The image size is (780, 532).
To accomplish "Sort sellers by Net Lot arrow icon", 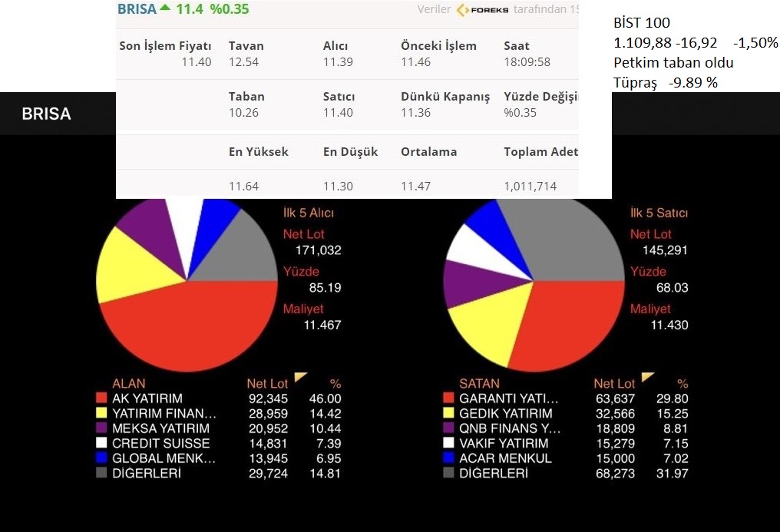I will pos(647,378).
